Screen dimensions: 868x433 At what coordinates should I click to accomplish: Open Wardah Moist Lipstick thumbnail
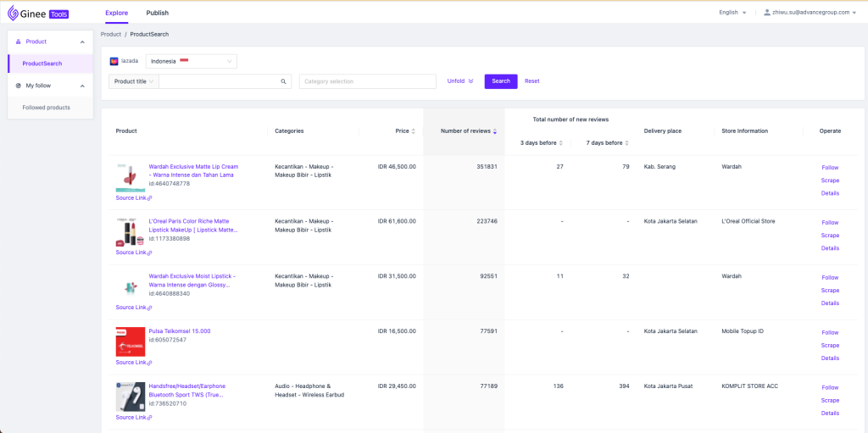(130, 286)
